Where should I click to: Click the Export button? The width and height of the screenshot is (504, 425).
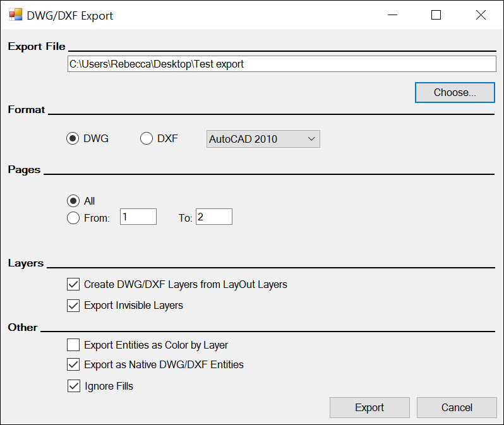point(369,407)
